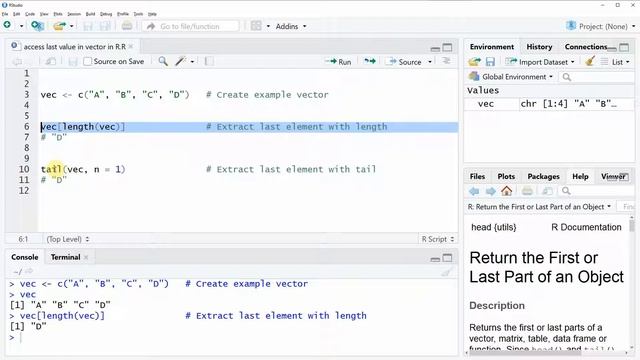The height and width of the screenshot is (360, 640).
Task: Expand the workspace panes dropdown arrow
Action: (x=268, y=27)
